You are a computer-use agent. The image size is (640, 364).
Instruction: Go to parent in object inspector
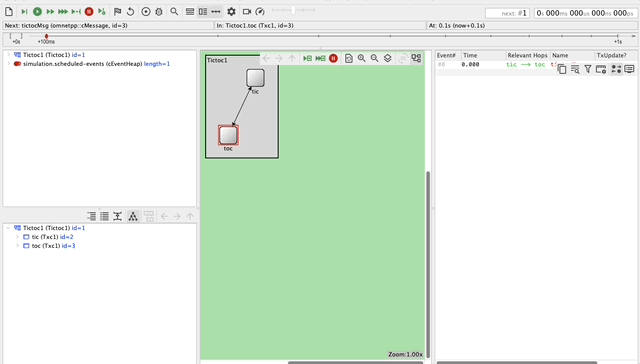coord(190,216)
